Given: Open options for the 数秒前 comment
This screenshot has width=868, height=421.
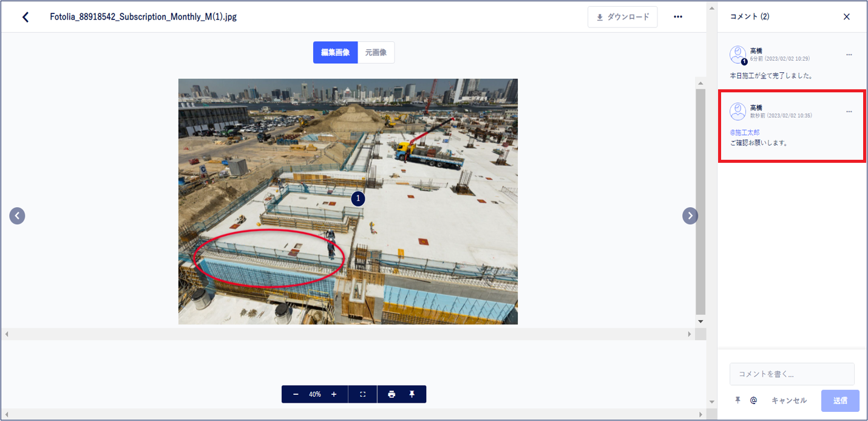Looking at the screenshot, I should tap(849, 112).
